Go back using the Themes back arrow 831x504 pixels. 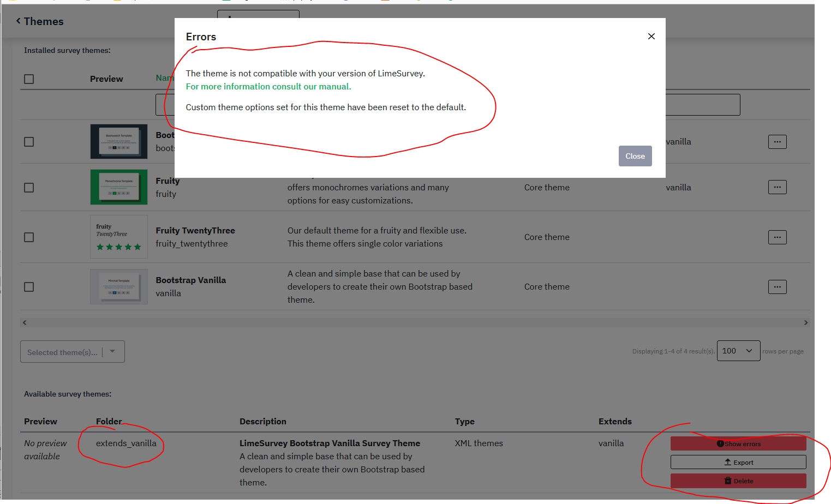(19, 21)
